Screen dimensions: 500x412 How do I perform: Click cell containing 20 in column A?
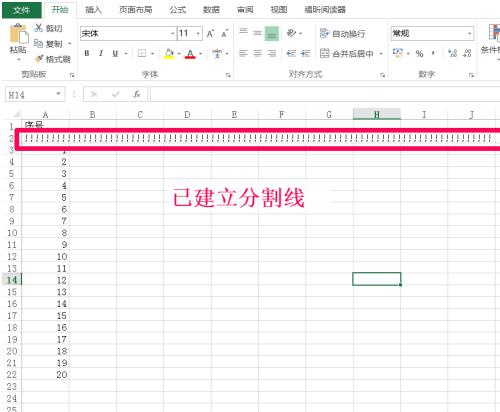45,375
